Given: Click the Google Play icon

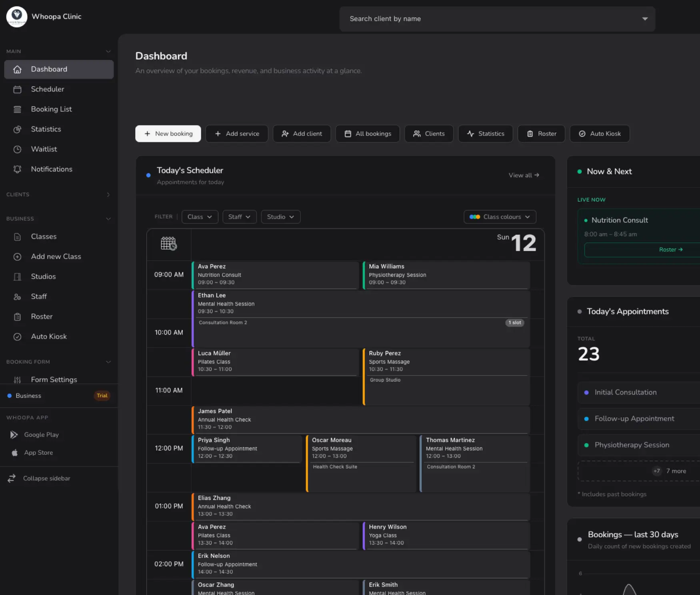Looking at the screenshot, I should (x=14, y=435).
